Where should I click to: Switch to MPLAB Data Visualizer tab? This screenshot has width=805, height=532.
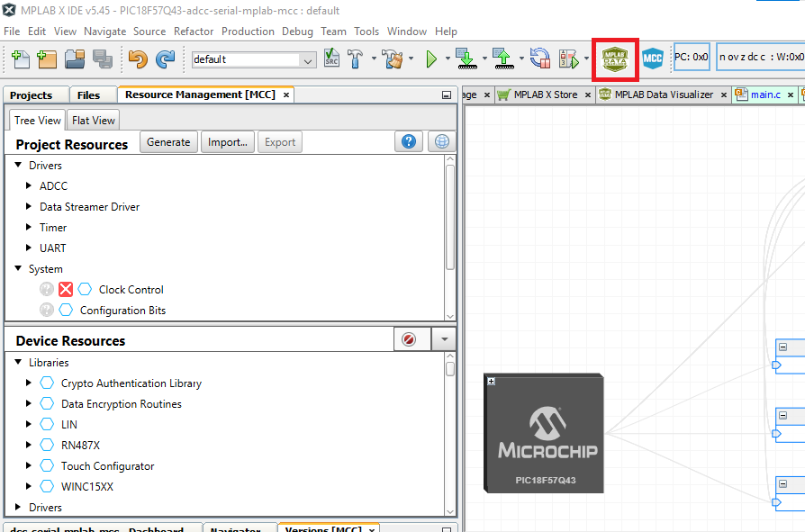(x=664, y=95)
